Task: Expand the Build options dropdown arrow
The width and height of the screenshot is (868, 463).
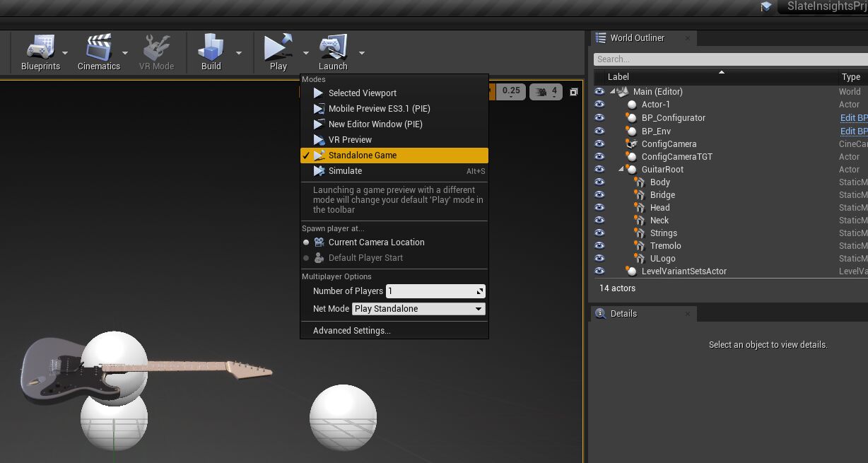Action: (239, 53)
